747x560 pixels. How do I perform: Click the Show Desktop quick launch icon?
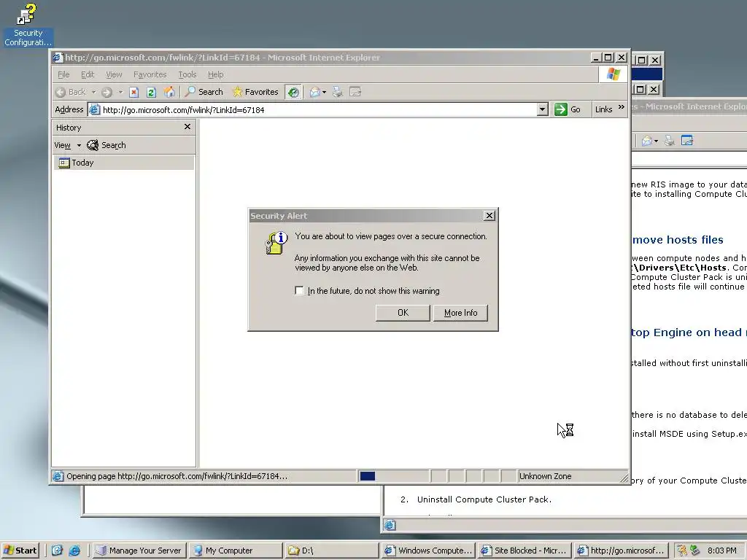[x=57, y=551]
